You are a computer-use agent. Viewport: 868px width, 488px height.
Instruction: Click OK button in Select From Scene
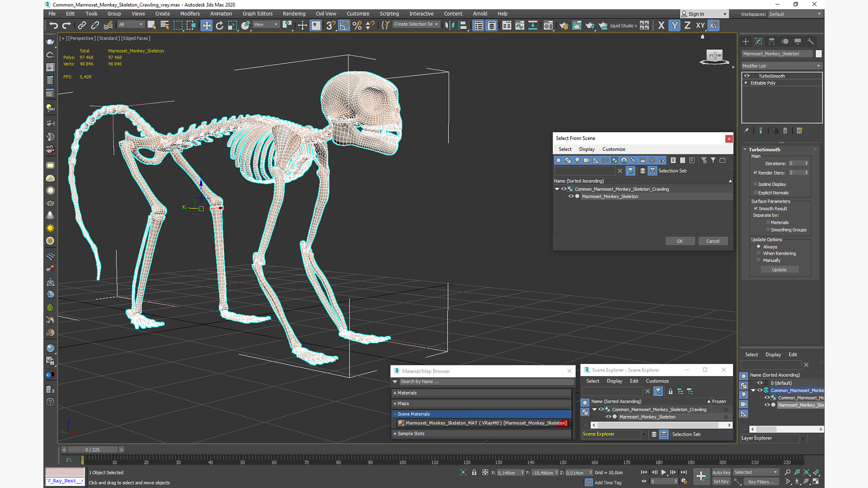(679, 241)
